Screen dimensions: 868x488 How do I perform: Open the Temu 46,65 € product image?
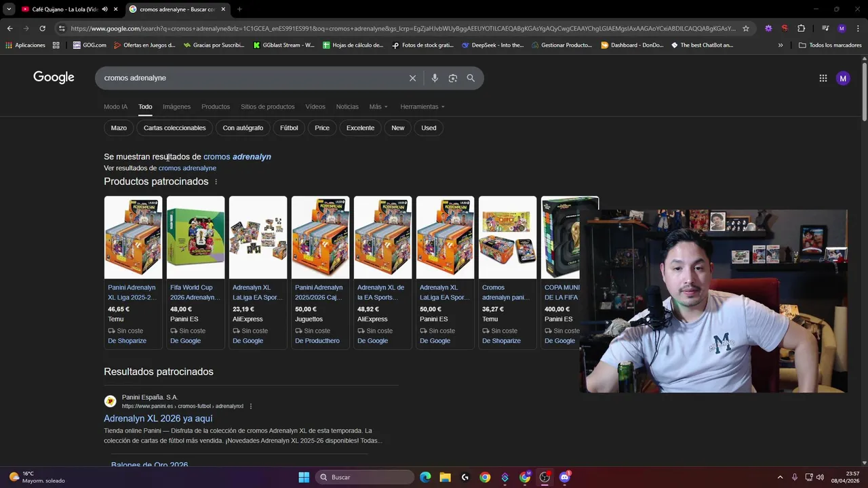click(133, 237)
